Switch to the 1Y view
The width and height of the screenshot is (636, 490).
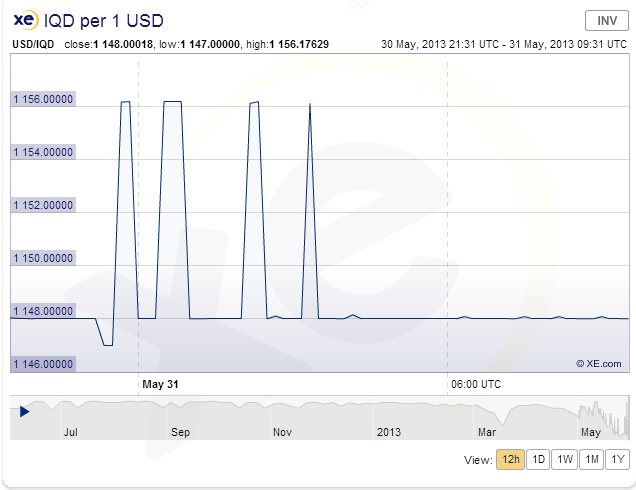pyautogui.click(x=617, y=459)
